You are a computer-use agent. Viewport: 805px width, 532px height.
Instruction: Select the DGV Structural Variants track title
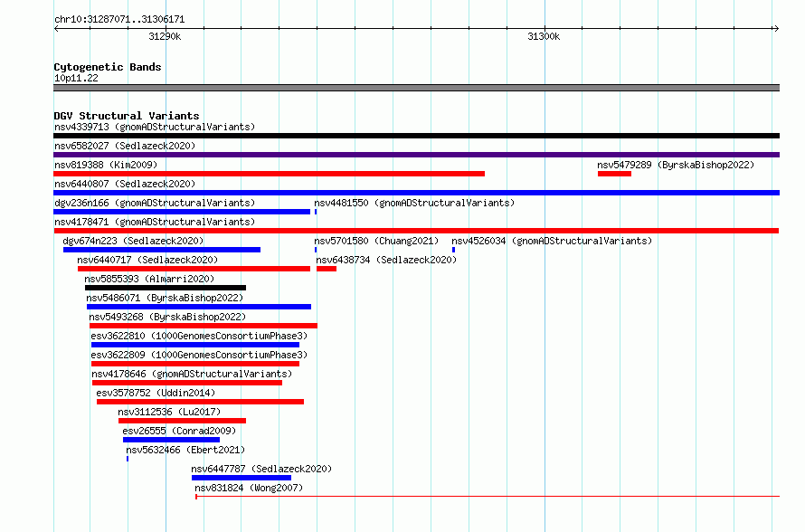[x=127, y=116]
